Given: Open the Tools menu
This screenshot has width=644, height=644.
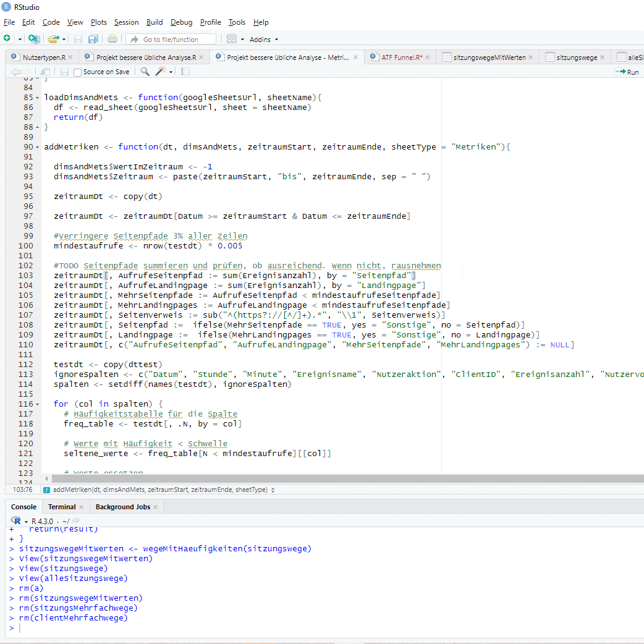Looking at the screenshot, I should click(237, 22).
